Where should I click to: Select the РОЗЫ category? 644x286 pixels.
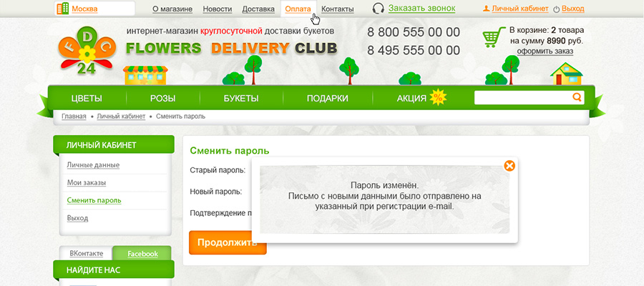162,99
